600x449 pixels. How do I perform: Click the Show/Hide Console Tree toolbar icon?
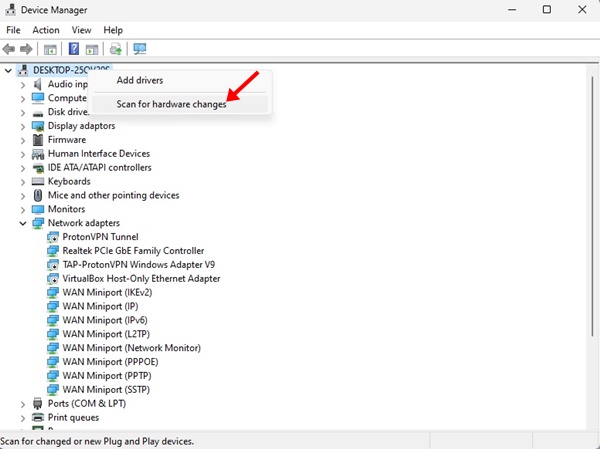[48, 49]
